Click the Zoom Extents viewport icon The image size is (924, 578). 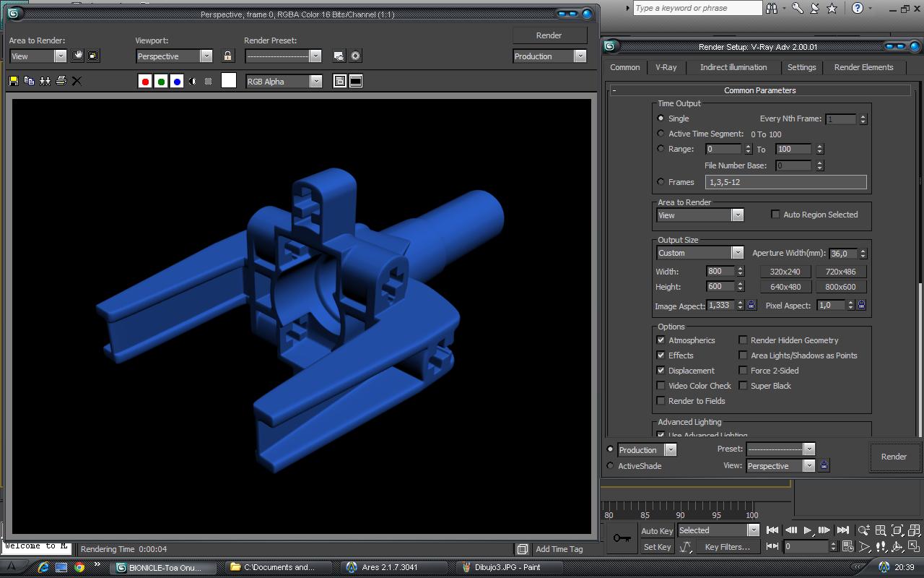coord(897,530)
